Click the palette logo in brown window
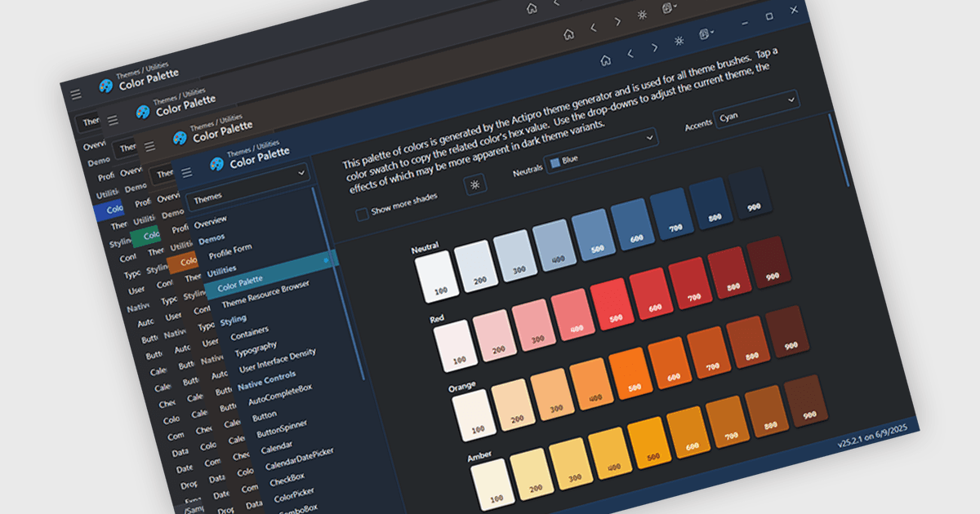Image resolution: width=980 pixels, height=514 pixels. 180,137
